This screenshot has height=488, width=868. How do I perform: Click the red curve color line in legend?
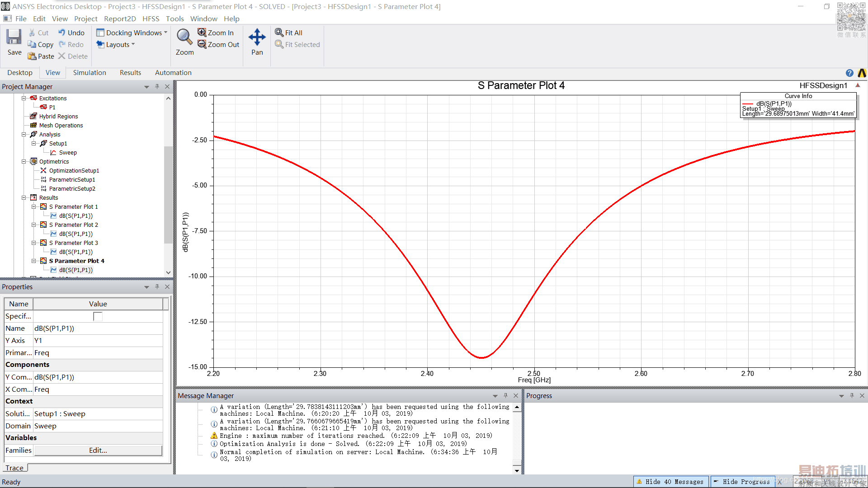click(x=747, y=104)
